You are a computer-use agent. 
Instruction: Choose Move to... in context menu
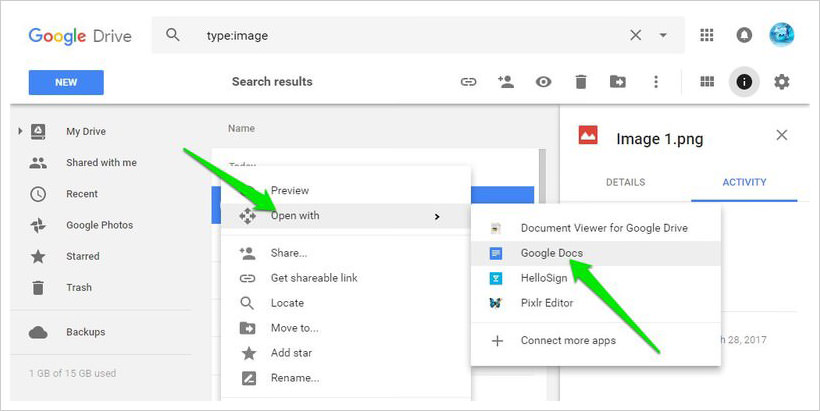346,328
